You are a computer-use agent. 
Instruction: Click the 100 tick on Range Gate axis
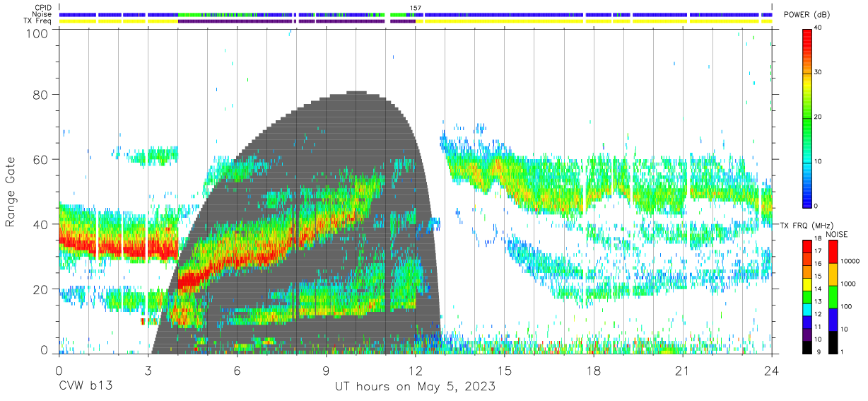point(37,33)
